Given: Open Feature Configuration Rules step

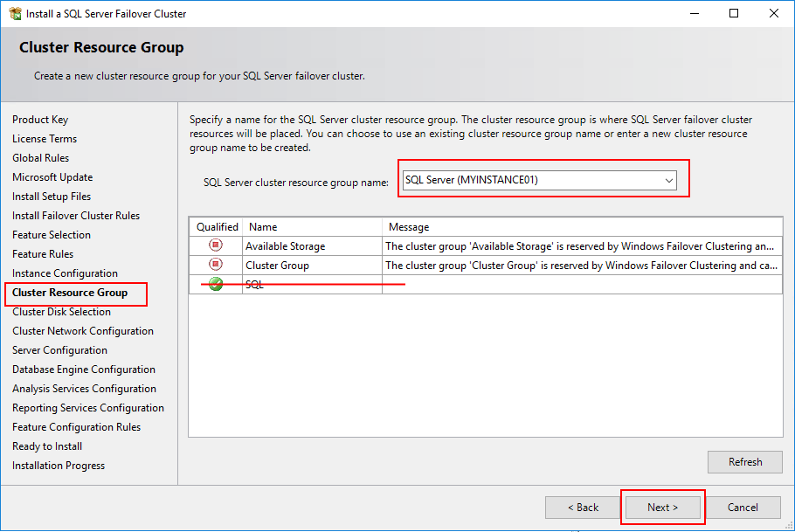Looking at the screenshot, I should pos(77,427).
